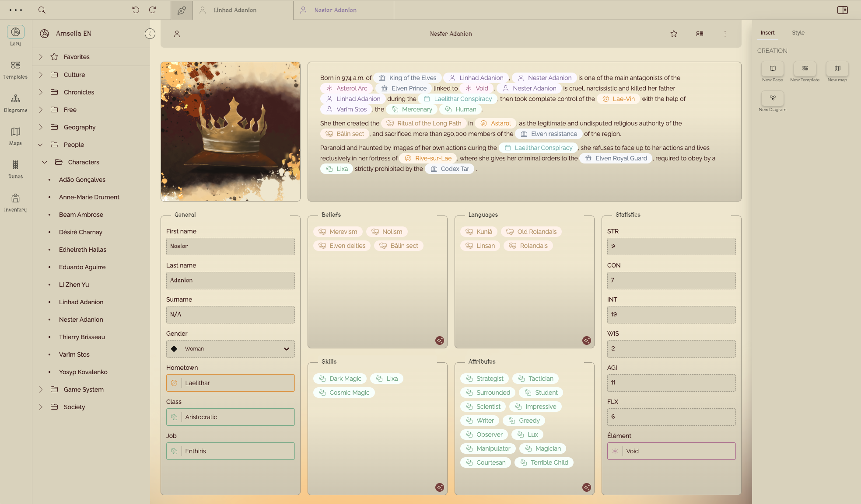Click the New Template button
The height and width of the screenshot is (504, 861).
tap(805, 69)
